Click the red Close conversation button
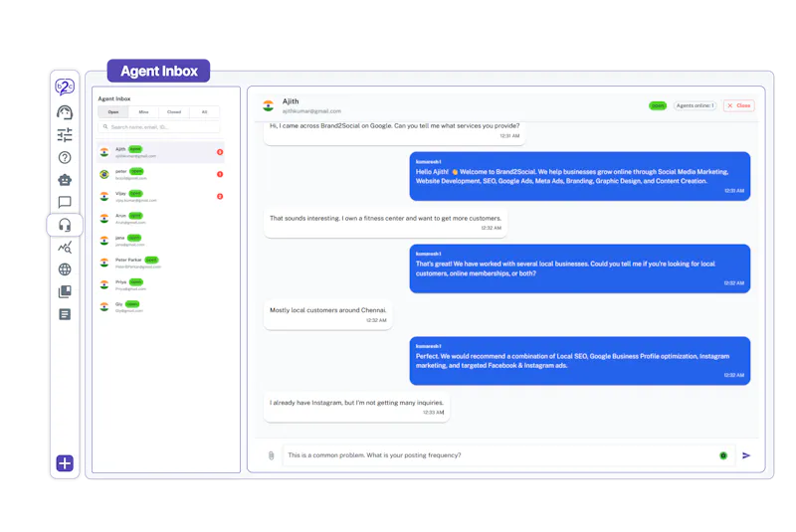 coord(738,105)
